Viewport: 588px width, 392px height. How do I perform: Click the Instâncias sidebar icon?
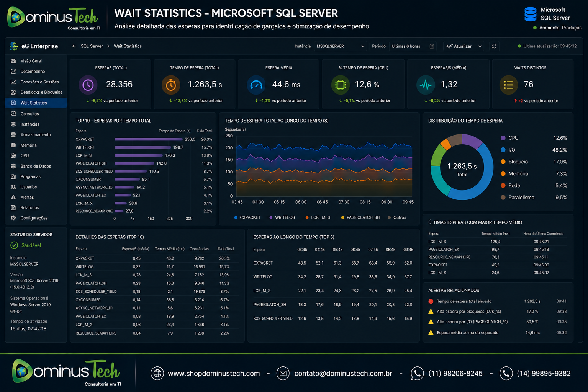13,124
